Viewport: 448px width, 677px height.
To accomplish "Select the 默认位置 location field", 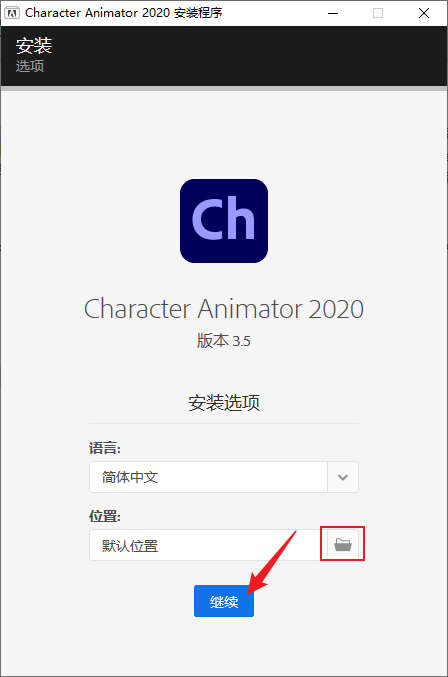I will (208, 545).
